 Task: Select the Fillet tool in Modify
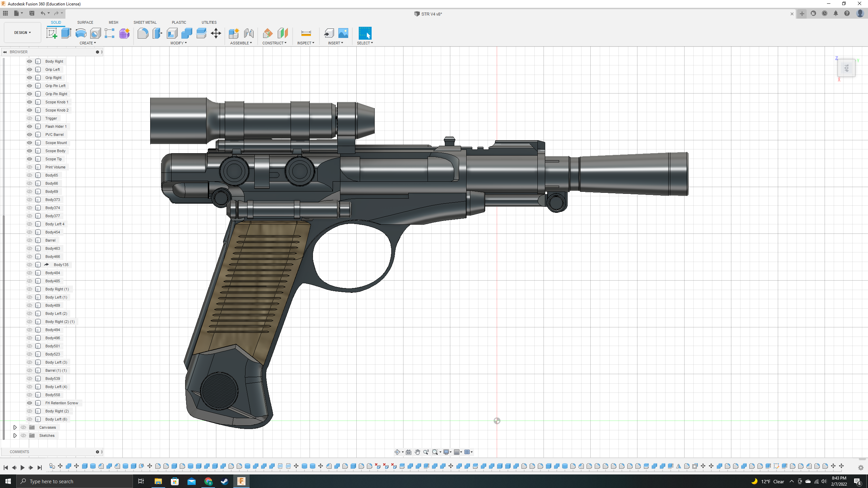[143, 33]
